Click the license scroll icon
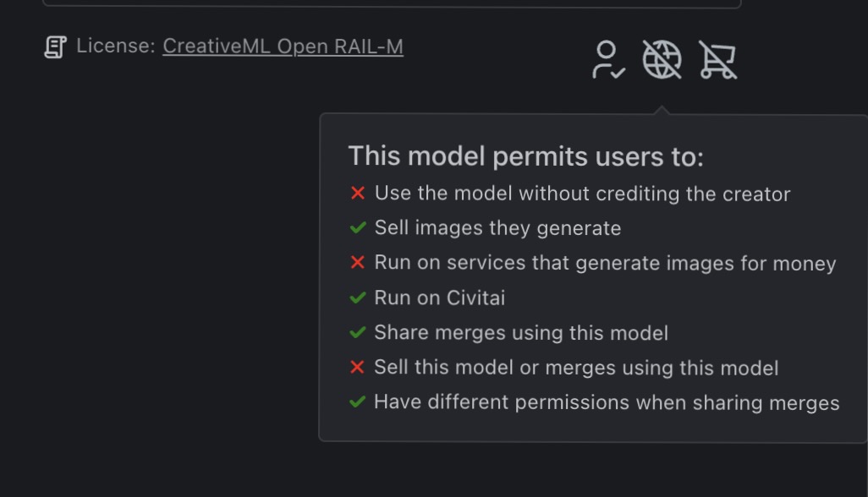868x497 pixels. (56, 46)
